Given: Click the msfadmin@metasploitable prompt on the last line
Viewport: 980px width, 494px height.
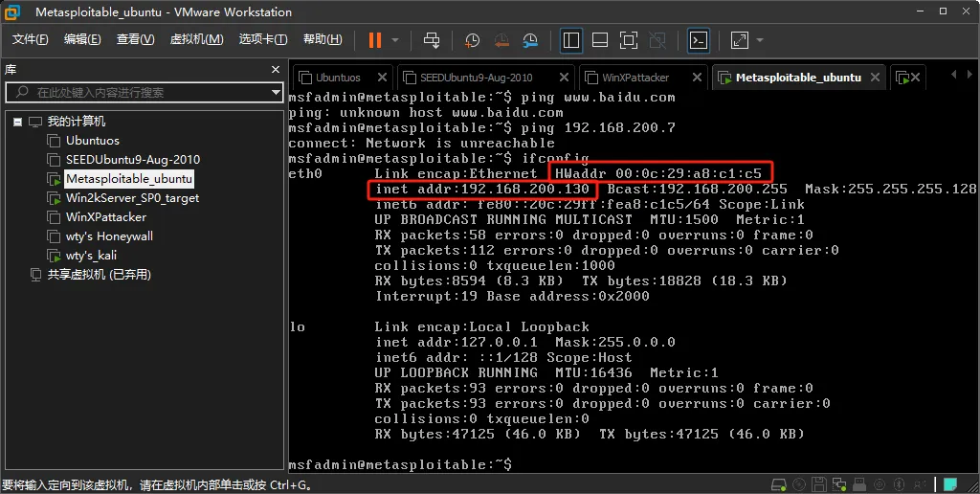Looking at the screenshot, I should tap(400, 464).
